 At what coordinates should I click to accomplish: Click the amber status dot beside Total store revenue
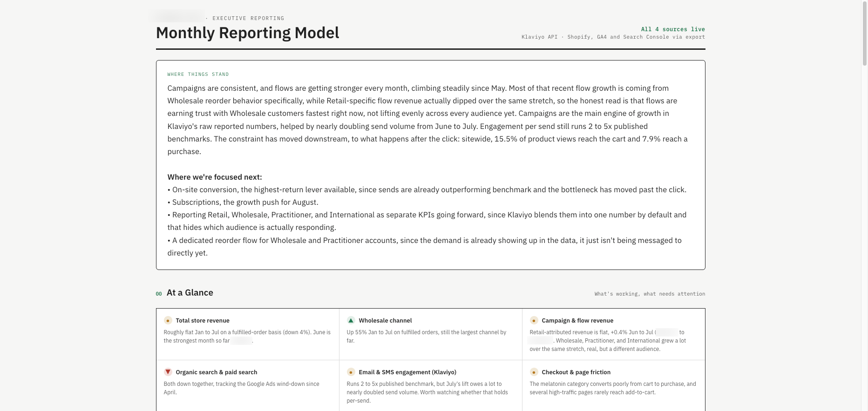pyautogui.click(x=168, y=321)
